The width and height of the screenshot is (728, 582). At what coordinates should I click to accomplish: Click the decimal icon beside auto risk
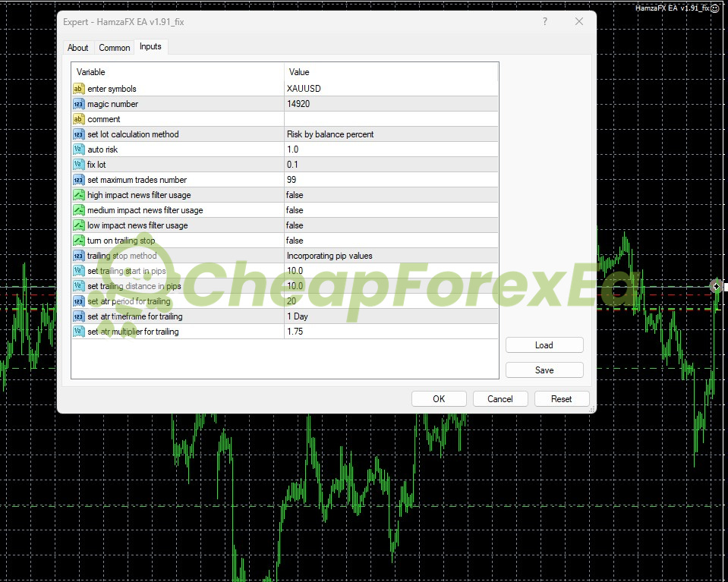78,149
